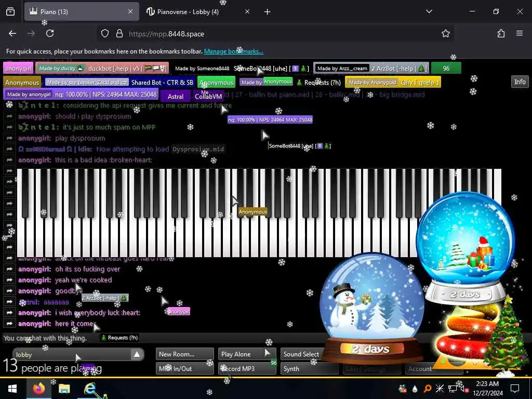Reply arrow beside 'Now attempting to load'
The width and height of the screenshot is (532, 399).
pos(9,149)
